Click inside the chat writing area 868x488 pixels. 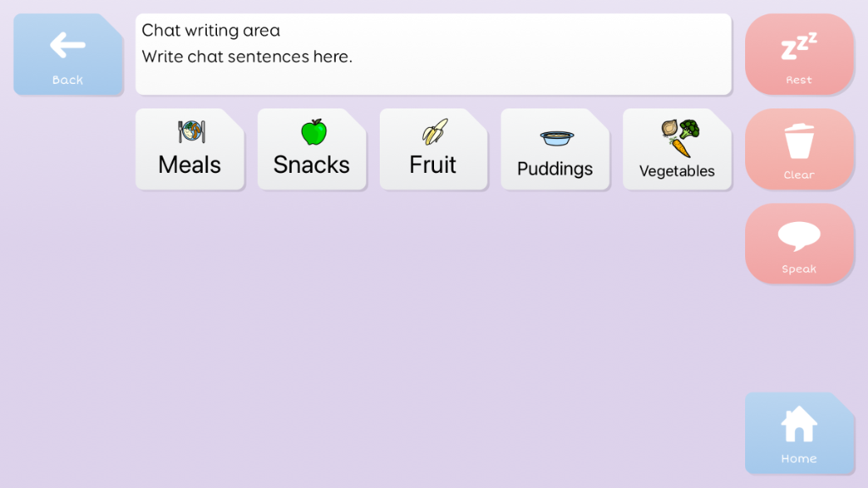[x=433, y=54]
